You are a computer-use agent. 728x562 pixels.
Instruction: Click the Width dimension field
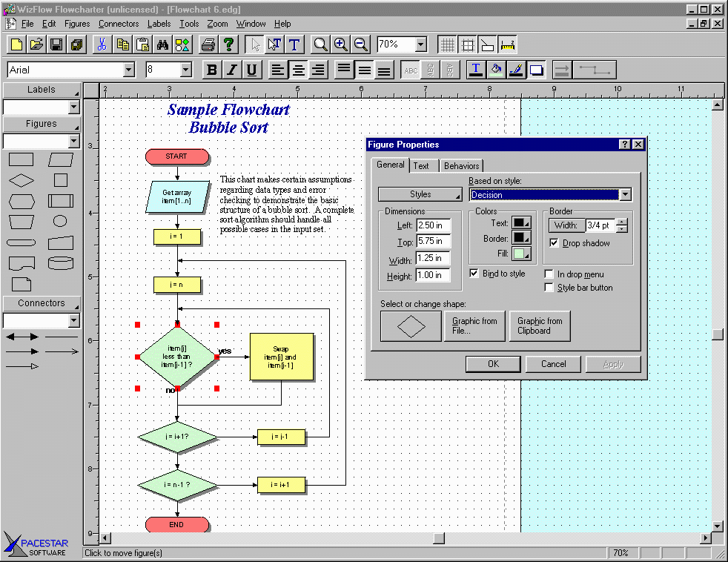click(x=433, y=258)
